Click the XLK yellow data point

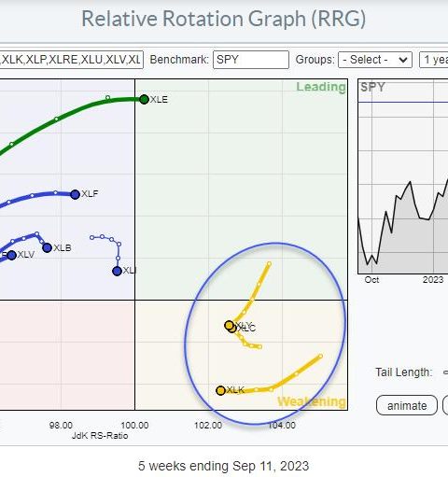click(x=220, y=390)
